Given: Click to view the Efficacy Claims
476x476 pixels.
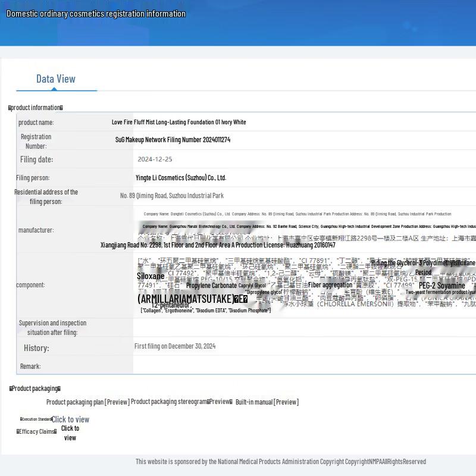Looking at the screenshot, I should [70, 433].
